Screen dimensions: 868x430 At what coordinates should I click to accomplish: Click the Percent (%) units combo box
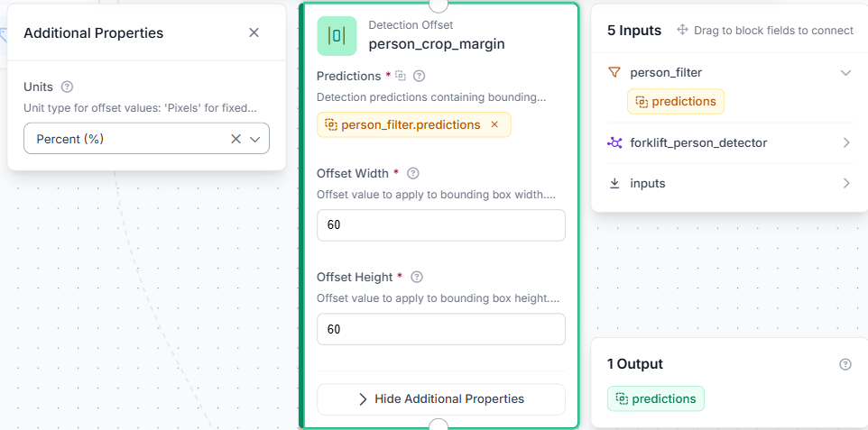147,138
